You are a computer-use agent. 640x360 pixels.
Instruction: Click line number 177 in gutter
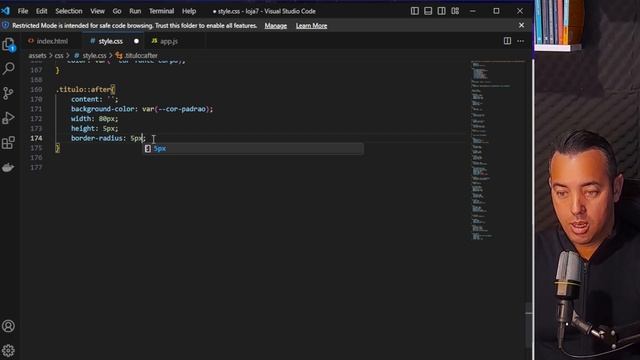pyautogui.click(x=36, y=167)
